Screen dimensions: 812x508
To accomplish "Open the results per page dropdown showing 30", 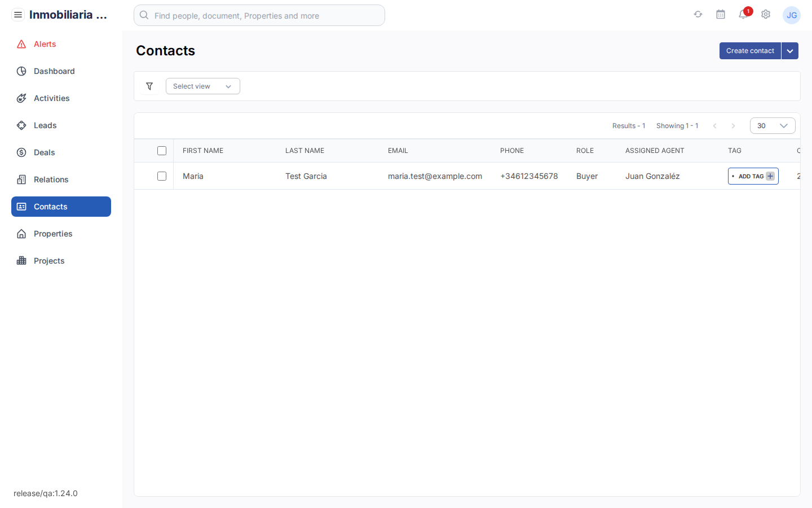I will coord(773,125).
